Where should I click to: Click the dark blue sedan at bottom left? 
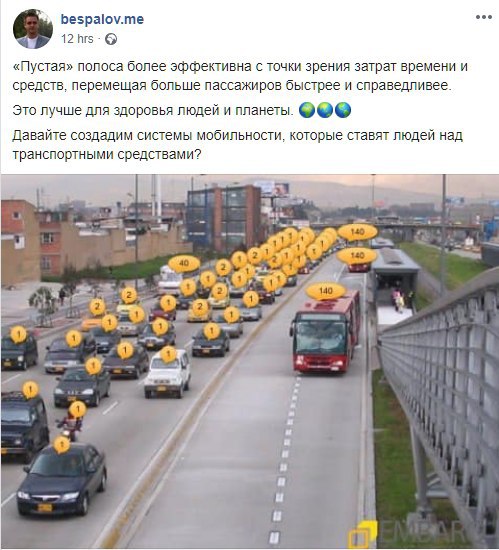[x=62, y=479]
